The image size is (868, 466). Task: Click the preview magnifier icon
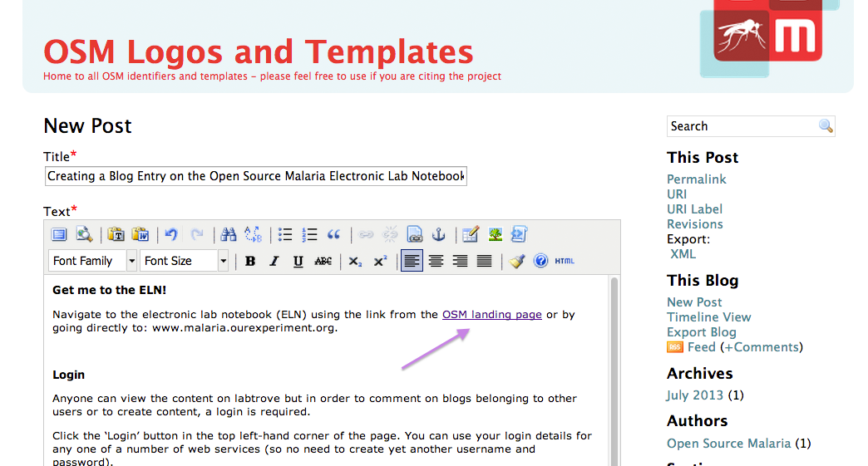[84, 234]
